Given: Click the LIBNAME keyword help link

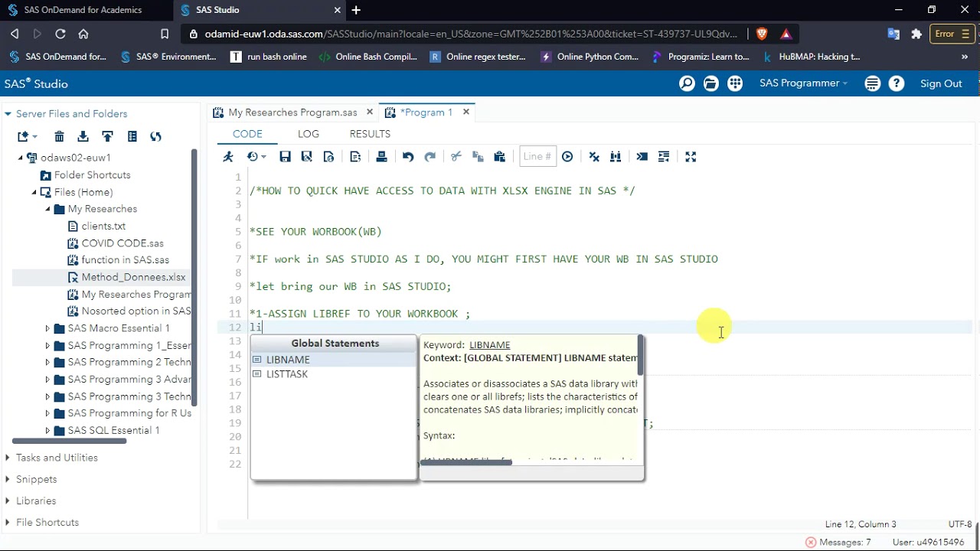Looking at the screenshot, I should pos(489,345).
